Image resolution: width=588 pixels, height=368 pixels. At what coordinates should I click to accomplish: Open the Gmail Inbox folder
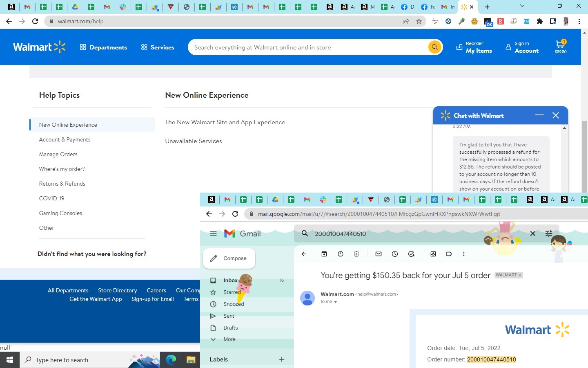click(x=230, y=280)
